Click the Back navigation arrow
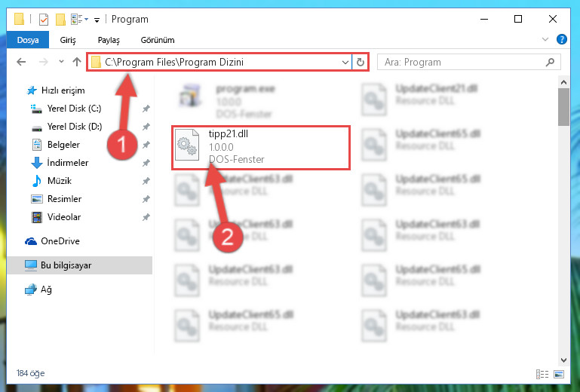 pos(21,62)
